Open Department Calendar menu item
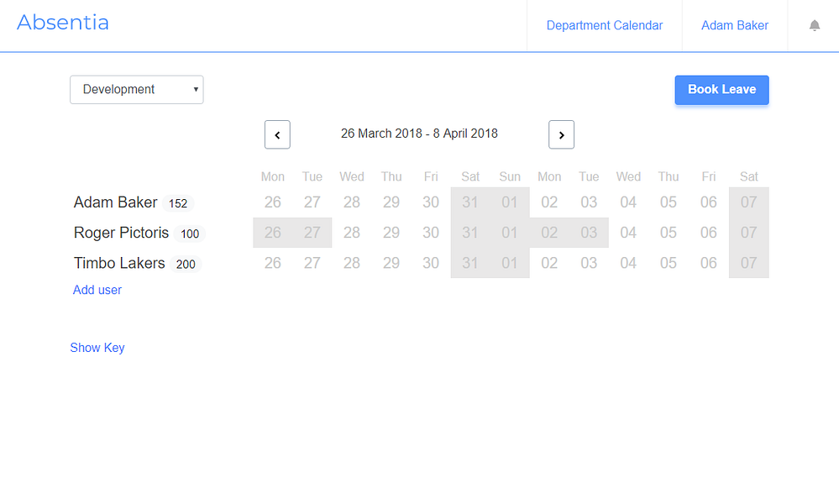 pos(604,26)
